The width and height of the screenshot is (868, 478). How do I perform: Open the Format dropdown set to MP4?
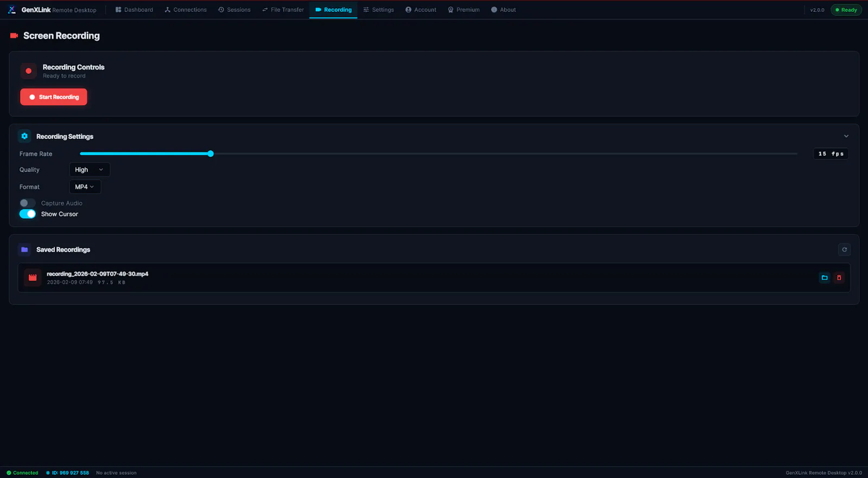point(85,187)
